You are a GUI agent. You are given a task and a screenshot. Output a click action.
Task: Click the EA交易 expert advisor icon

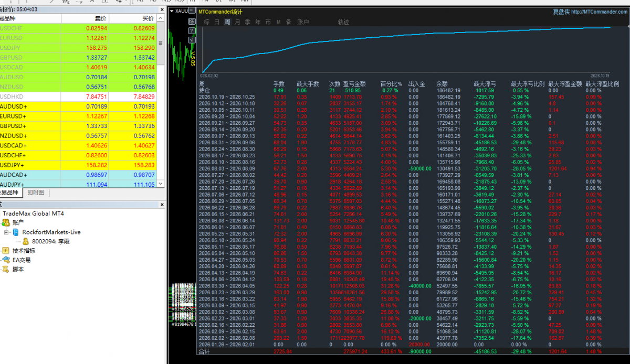click(x=6, y=260)
